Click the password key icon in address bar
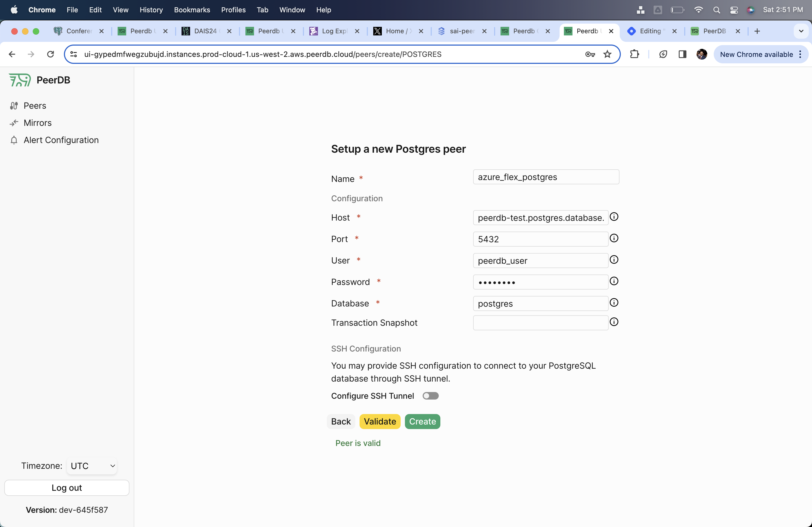 pos(590,54)
